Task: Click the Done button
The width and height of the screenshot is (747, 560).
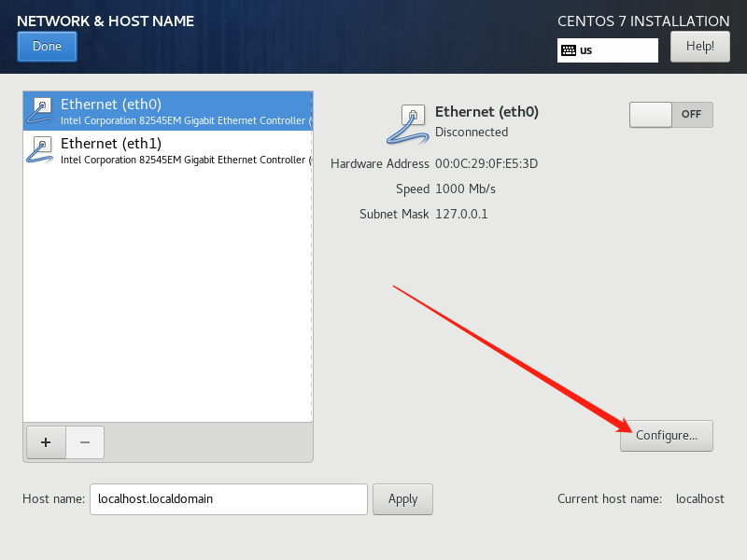Action: (x=47, y=47)
